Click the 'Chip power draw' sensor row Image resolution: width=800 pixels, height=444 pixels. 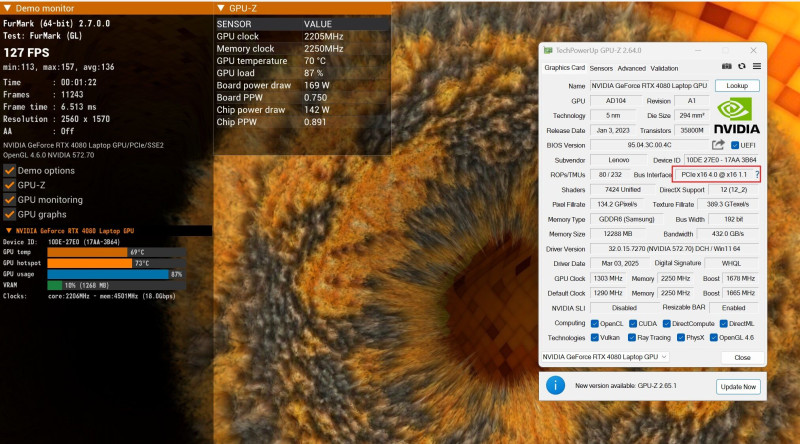coord(302,110)
